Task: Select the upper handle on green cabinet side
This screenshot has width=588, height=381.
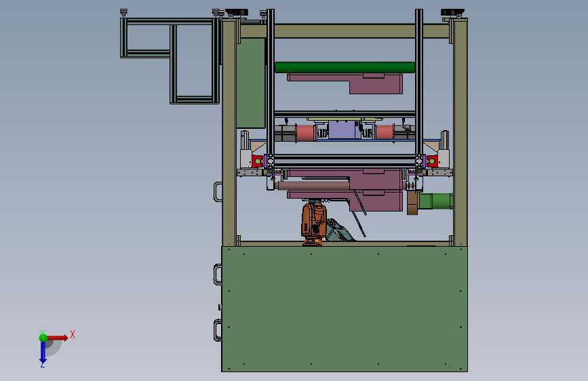Action: 218,275
